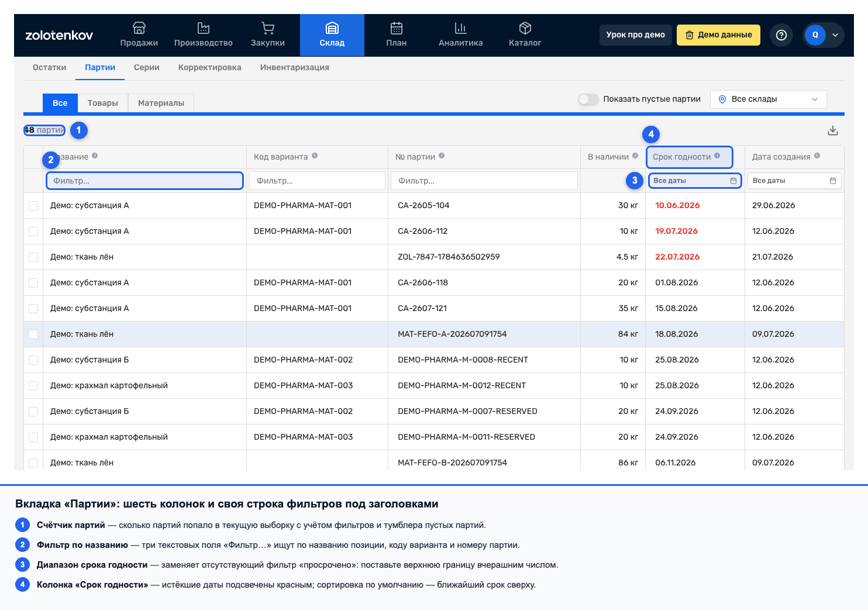Download the batches table export

pyautogui.click(x=833, y=130)
